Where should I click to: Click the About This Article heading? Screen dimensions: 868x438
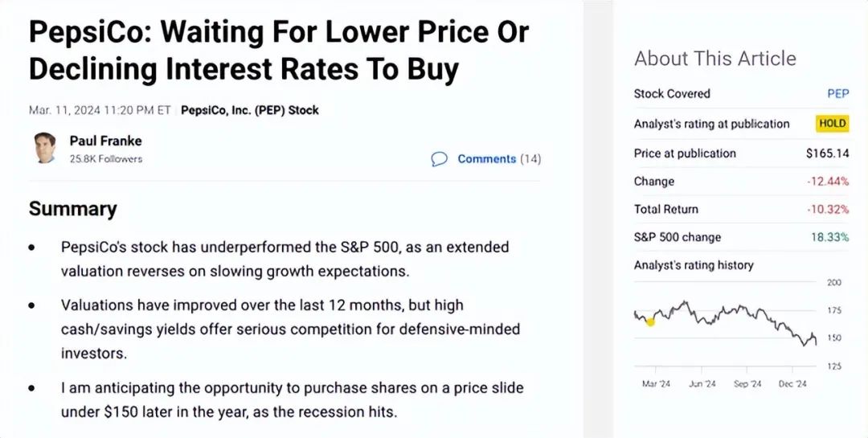click(715, 58)
